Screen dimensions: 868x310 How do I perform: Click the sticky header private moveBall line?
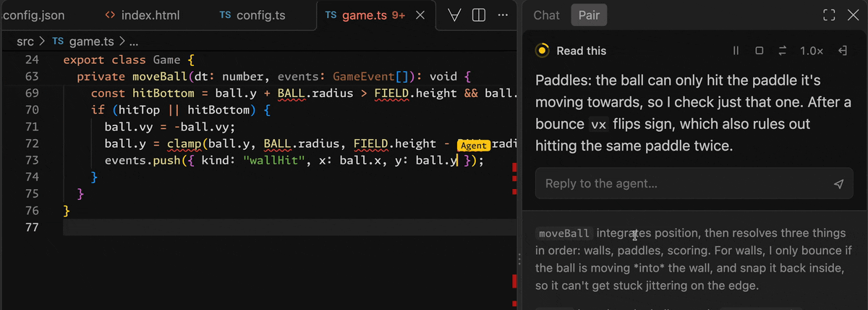[x=274, y=77]
